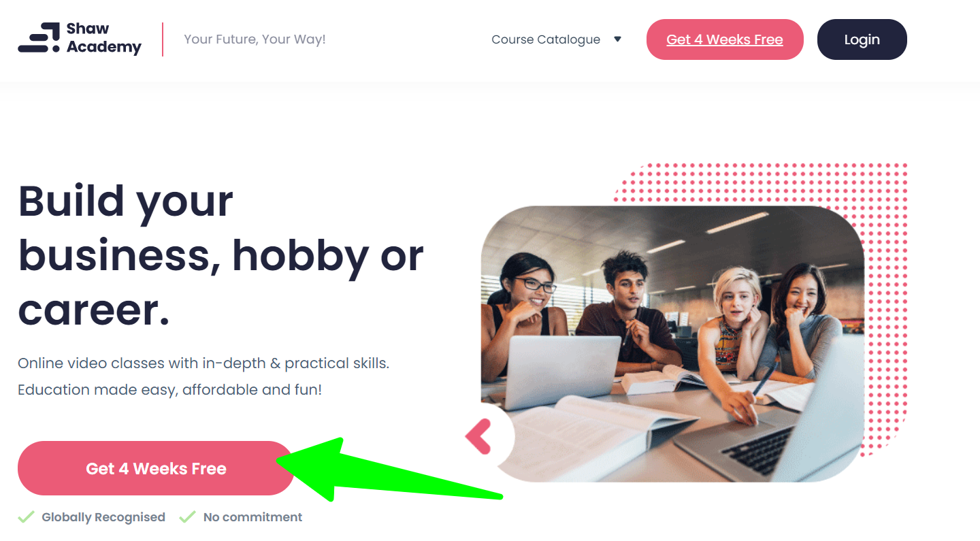Click the Shaw Academy brand name text
This screenshot has width=980, height=541.
click(x=104, y=38)
